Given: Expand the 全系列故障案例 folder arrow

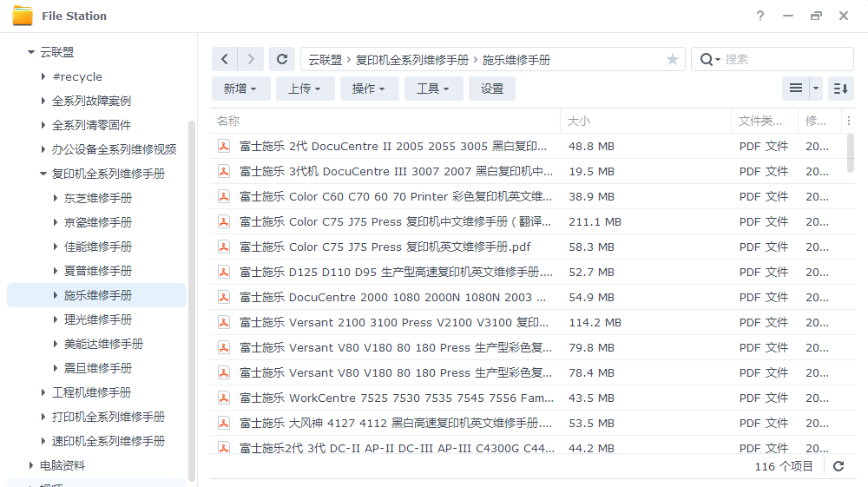Looking at the screenshot, I should tap(43, 101).
